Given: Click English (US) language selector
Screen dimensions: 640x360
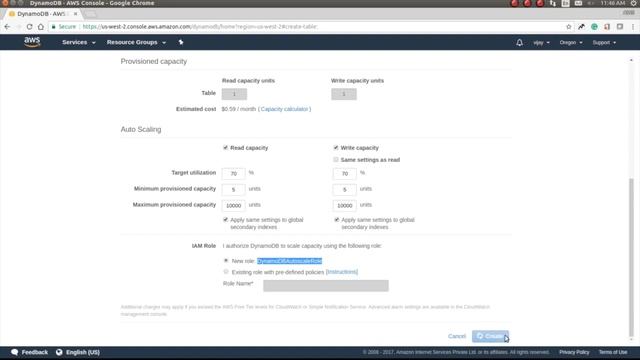Looking at the screenshot, I should click(83, 352).
